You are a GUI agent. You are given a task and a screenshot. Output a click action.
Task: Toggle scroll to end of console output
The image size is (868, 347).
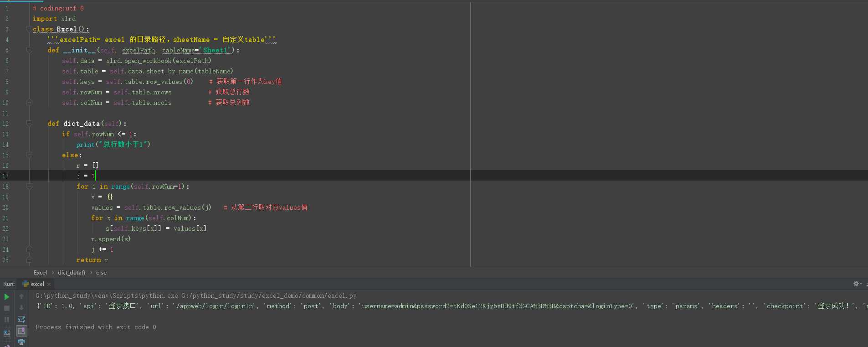click(x=21, y=331)
